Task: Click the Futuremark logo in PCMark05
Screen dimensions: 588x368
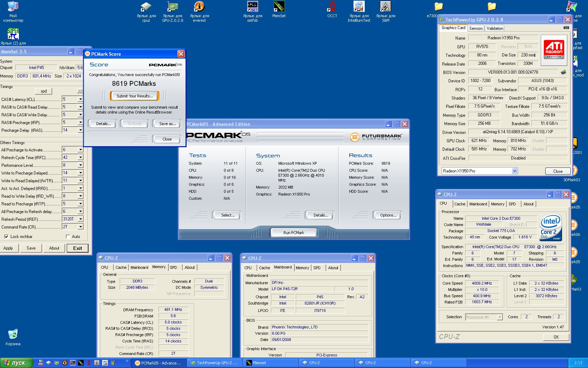Action: coord(376,137)
